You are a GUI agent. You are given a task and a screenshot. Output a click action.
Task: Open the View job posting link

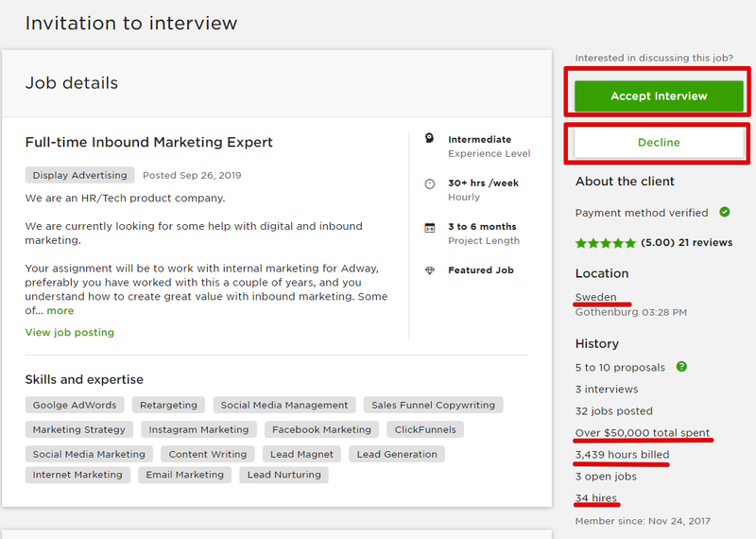coord(69,333)
